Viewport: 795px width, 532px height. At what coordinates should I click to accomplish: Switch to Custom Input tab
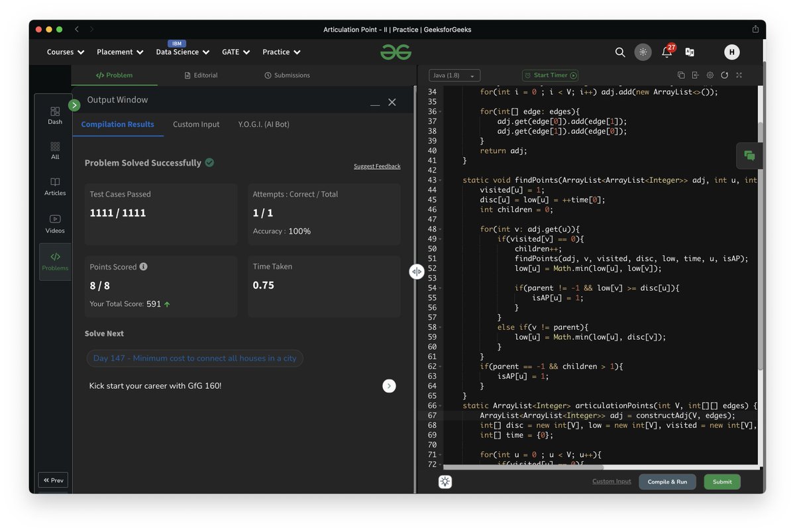click(x=196, y=124)
